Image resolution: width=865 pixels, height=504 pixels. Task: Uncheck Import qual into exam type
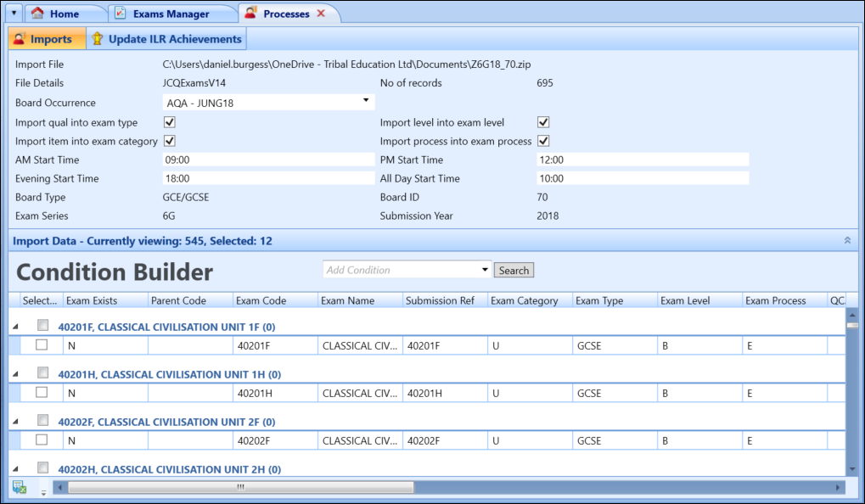coord(170,121)
